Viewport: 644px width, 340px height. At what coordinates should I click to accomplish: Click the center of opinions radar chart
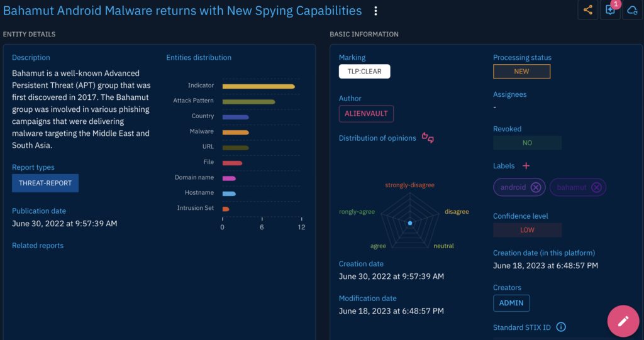click(x=410, y=223)
